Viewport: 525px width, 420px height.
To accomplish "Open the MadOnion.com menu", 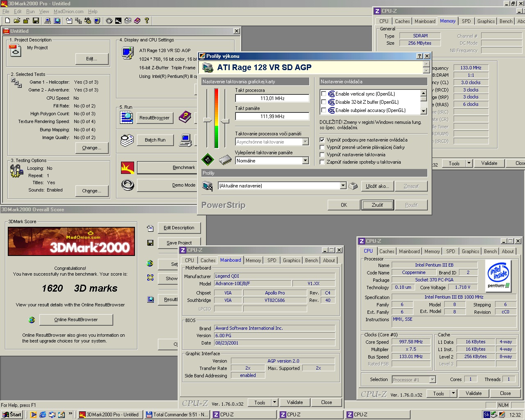I will pyautogui.click(x=68, y=11).
